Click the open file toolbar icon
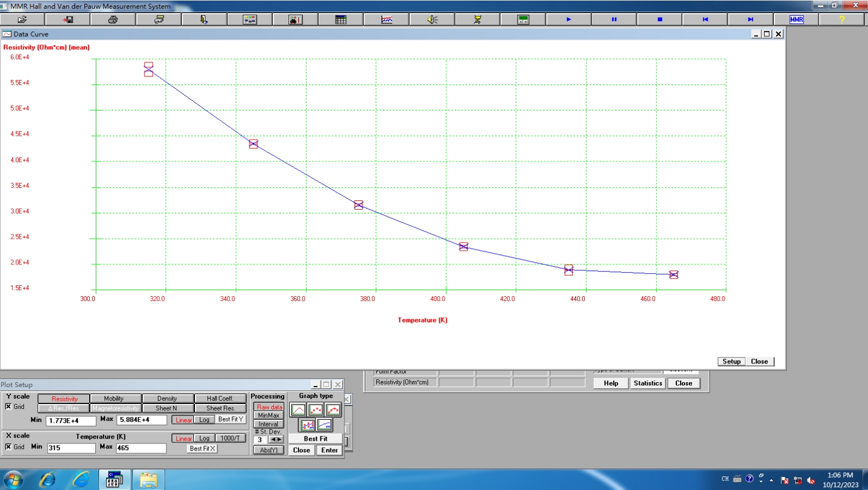The width and height of the screenshot is (868, 490). click(22, 20)
